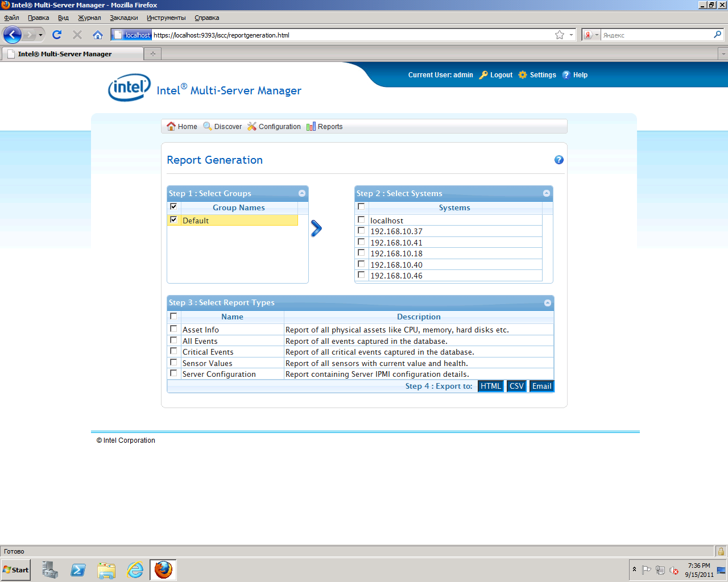Click the browser back arrow button
Screen dimensions: 728x582
(x=13, y=35)
